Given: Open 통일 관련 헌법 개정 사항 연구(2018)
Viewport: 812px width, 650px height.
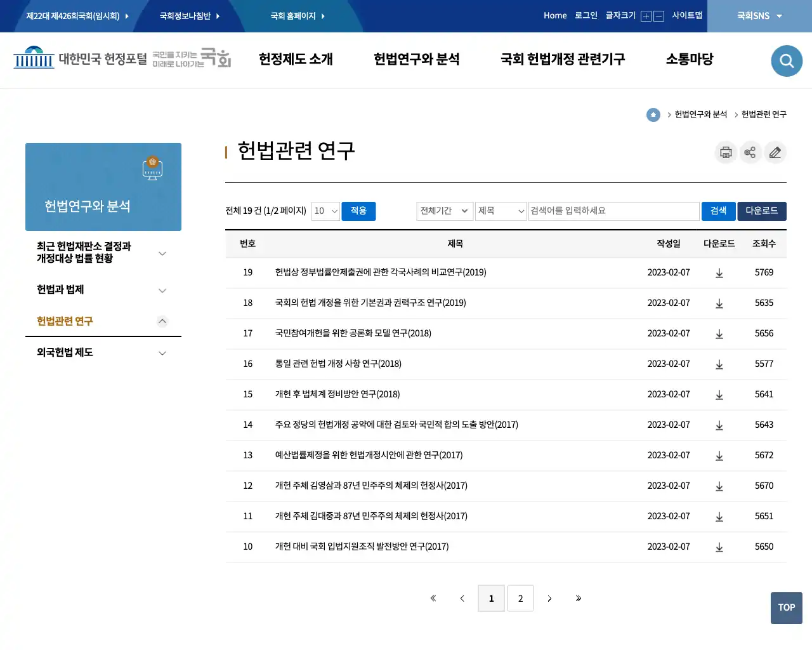Looking at the screenshot, I should pos(338,364).
